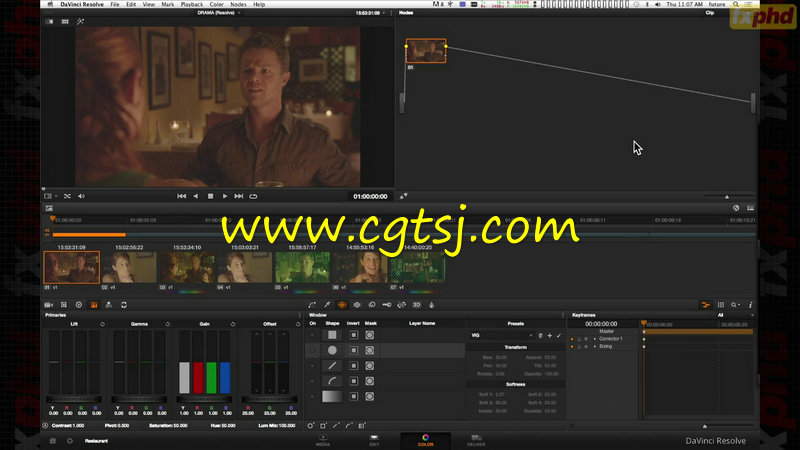Toggle mask mode for circular window
This screenshot has height=450, width=800.
click(x=370, y=351)
